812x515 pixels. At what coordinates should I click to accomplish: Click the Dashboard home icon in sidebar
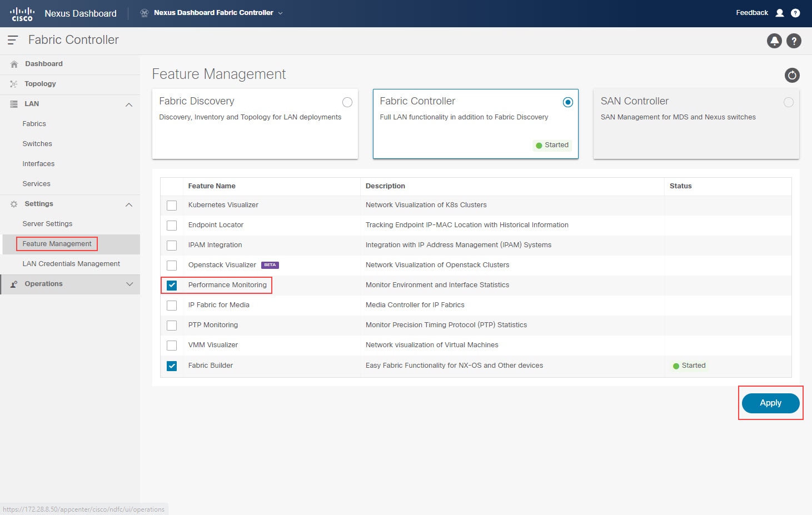click(14, 64)
